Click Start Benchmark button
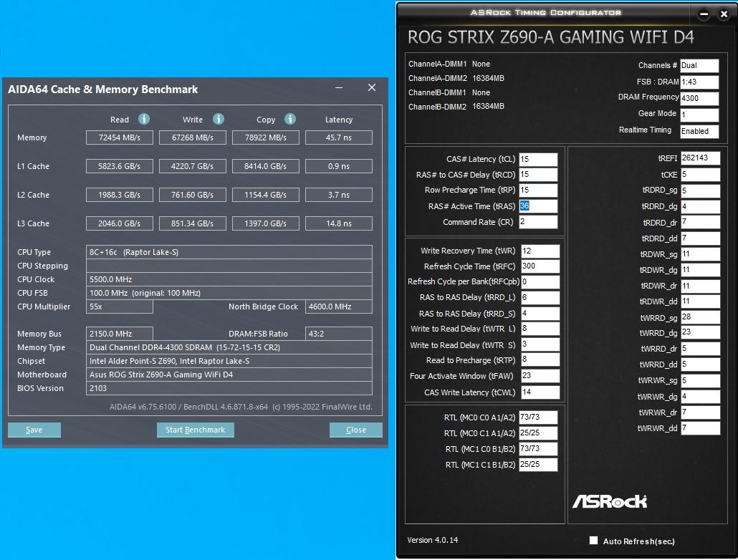 196,430
